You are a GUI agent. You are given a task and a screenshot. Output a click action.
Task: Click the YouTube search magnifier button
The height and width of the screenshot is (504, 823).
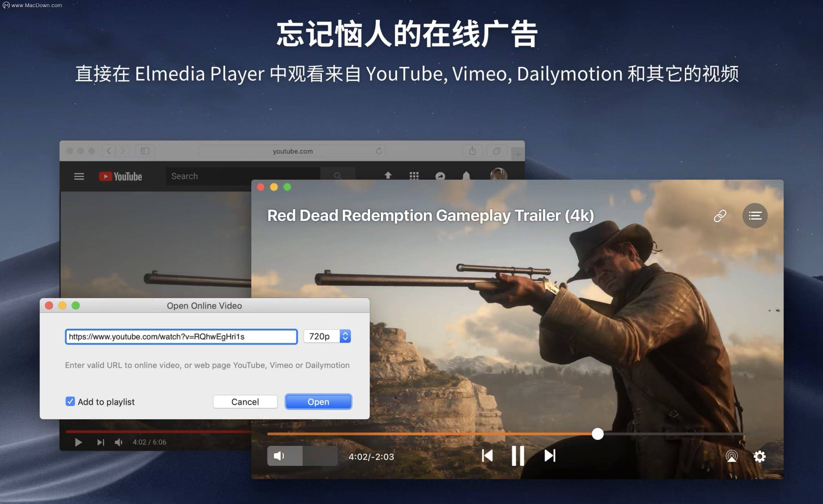click(337, 176)
